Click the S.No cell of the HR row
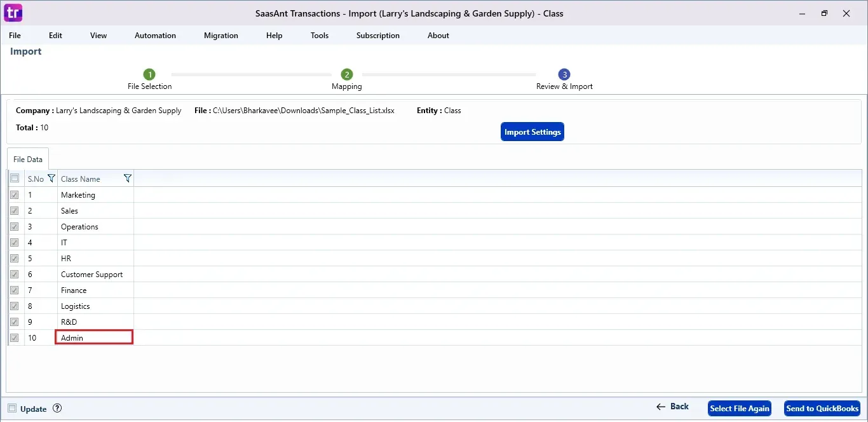This screenshot has height=422, width=868. pyautogui.click(x=41, y=259)
